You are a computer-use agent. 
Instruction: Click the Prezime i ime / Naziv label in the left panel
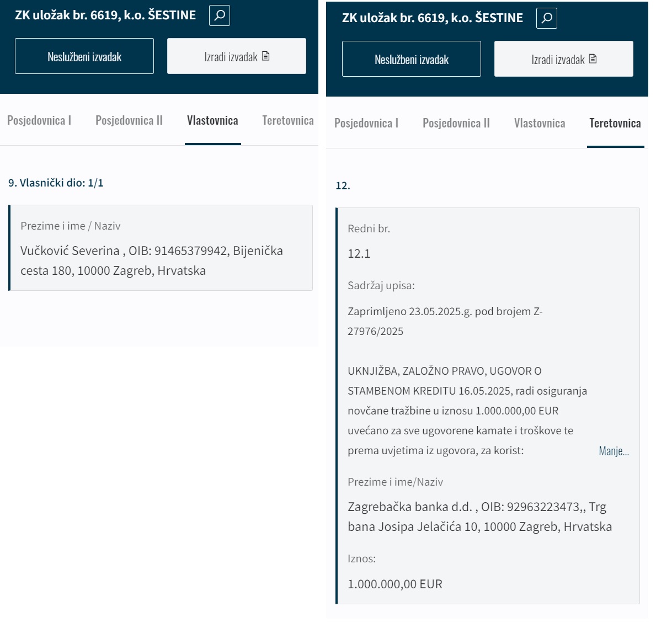coord(70,226)
